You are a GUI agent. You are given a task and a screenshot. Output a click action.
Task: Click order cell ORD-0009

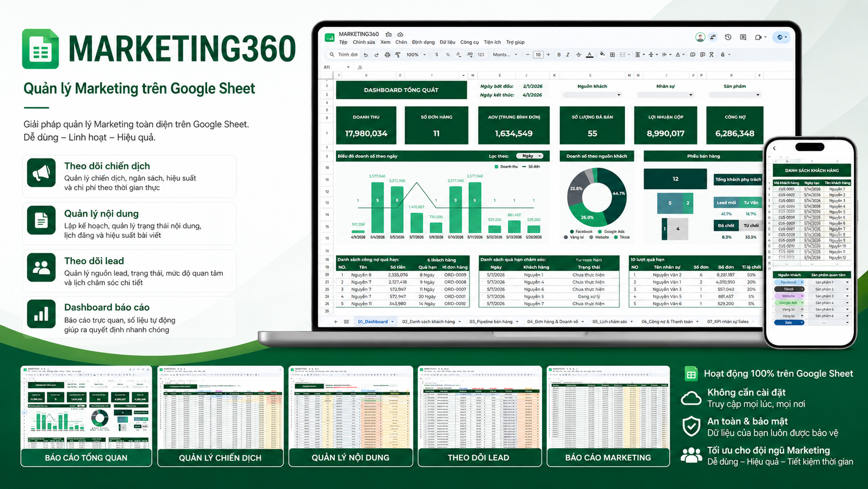pyautogui.click(x=455, y=275)
